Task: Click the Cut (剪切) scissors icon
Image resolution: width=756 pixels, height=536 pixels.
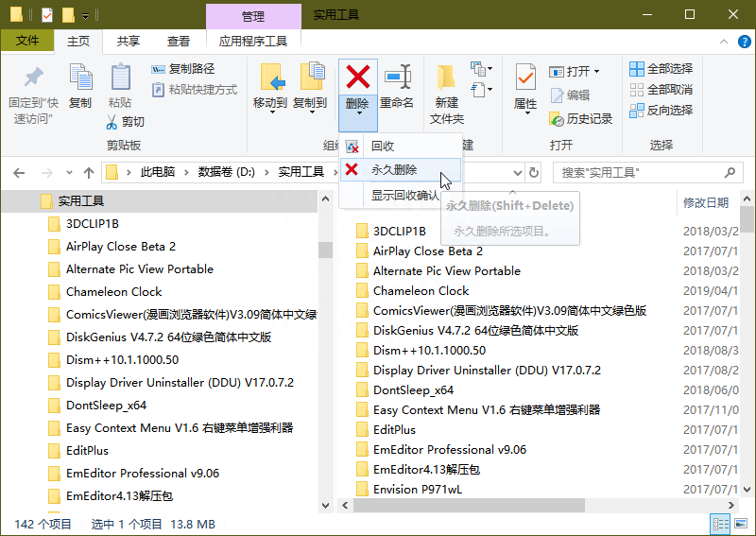Action: (112, 122)
